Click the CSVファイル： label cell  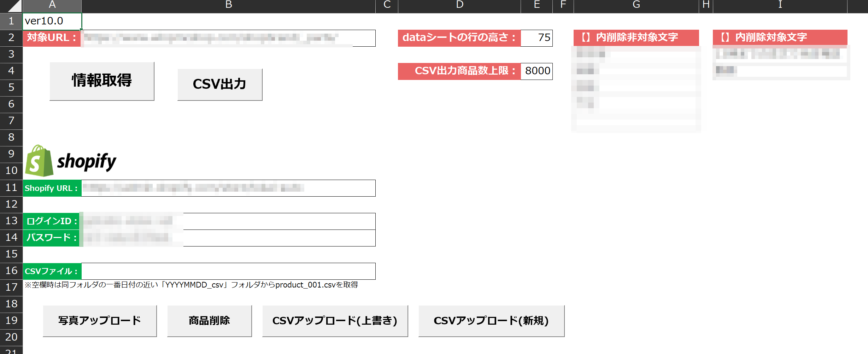point(52,271)
